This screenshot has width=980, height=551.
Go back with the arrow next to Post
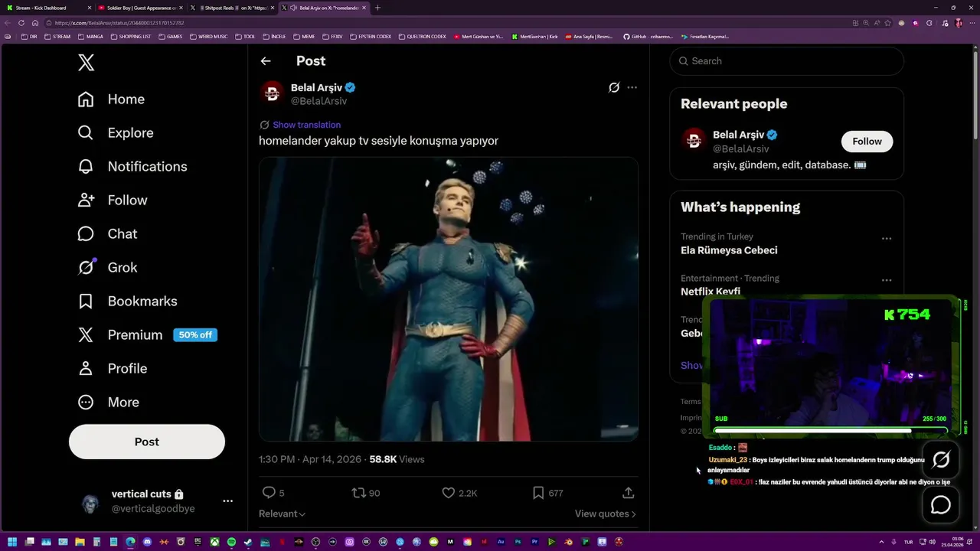tap(266, 61)
